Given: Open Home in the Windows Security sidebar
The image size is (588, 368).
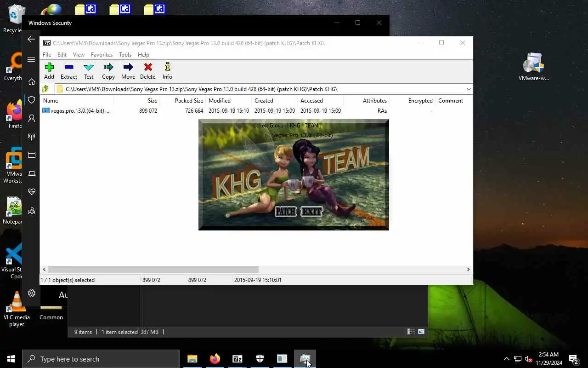Looking at the screenshot, I should coord(31,81).
